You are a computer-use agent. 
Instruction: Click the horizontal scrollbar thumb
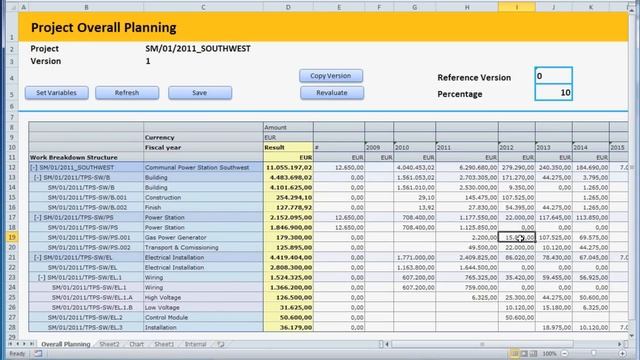tap(482, 344)
